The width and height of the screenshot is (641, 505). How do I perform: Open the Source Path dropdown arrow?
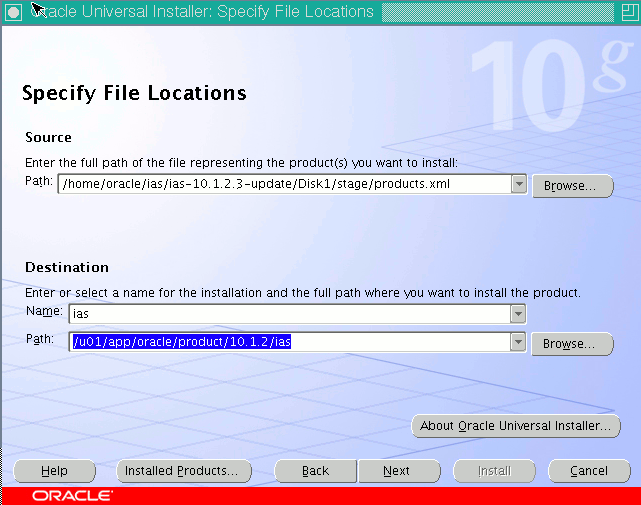tap(519, 184)
